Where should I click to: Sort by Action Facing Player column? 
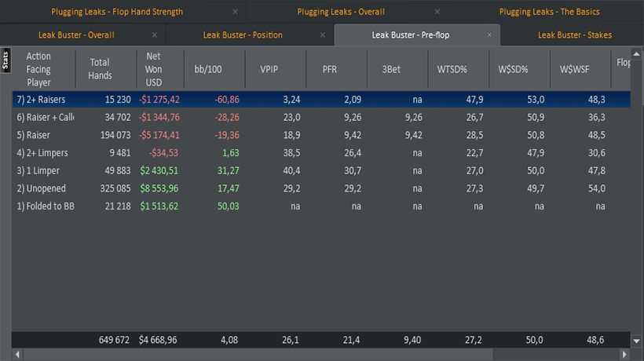click(x=44, y=69)
